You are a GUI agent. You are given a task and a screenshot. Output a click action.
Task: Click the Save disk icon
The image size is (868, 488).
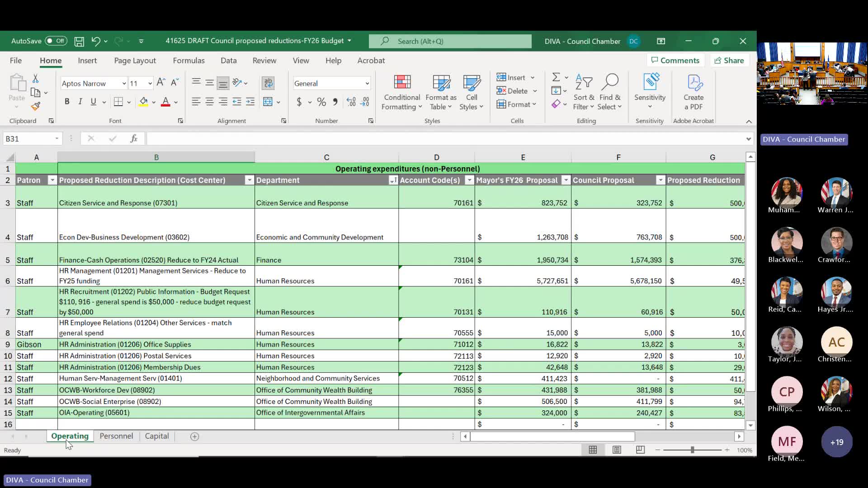click(79, 42)
